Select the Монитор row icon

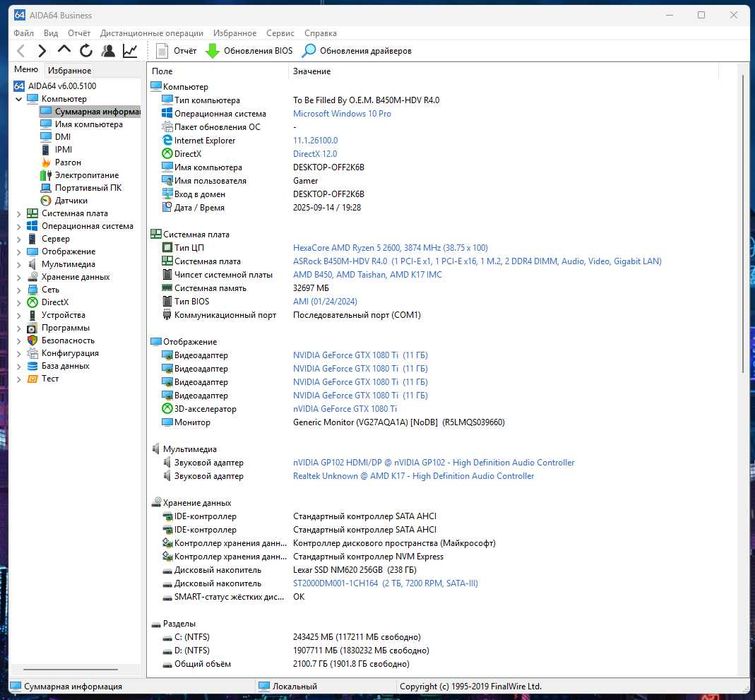[167, 422]
